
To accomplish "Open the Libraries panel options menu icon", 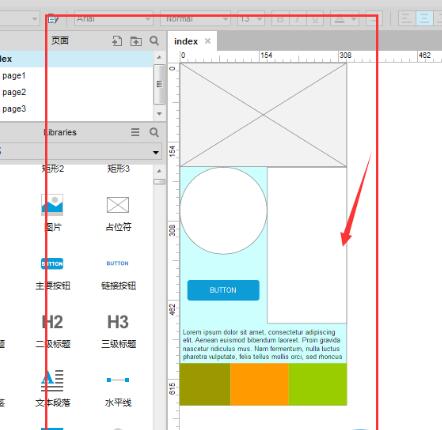I will click(135, 132).
